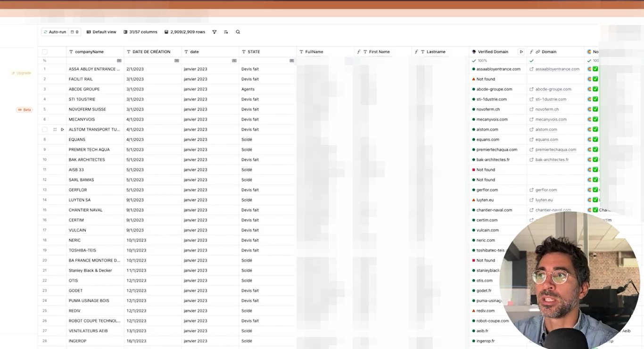644x349 pixels.
Task: Click the Beta badge in sidebar
Action: click(x=25, y=110)
